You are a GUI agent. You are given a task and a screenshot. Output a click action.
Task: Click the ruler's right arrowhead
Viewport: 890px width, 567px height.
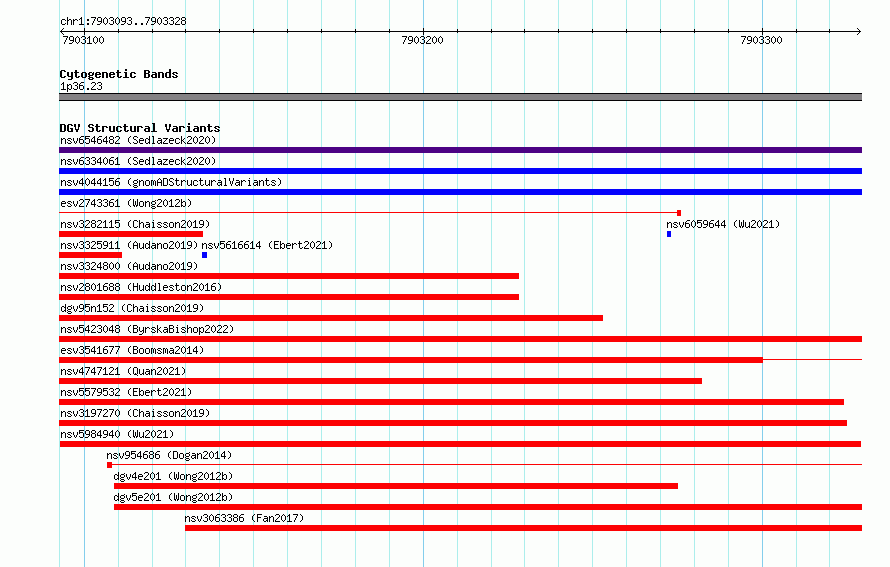tap(859, 31)
